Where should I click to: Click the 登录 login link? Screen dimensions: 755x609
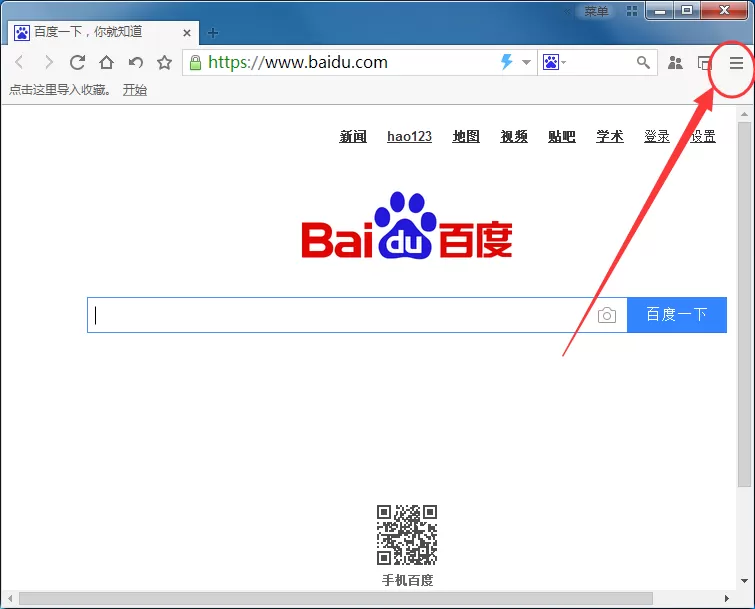pyautogui.click(x=657, y=136)
